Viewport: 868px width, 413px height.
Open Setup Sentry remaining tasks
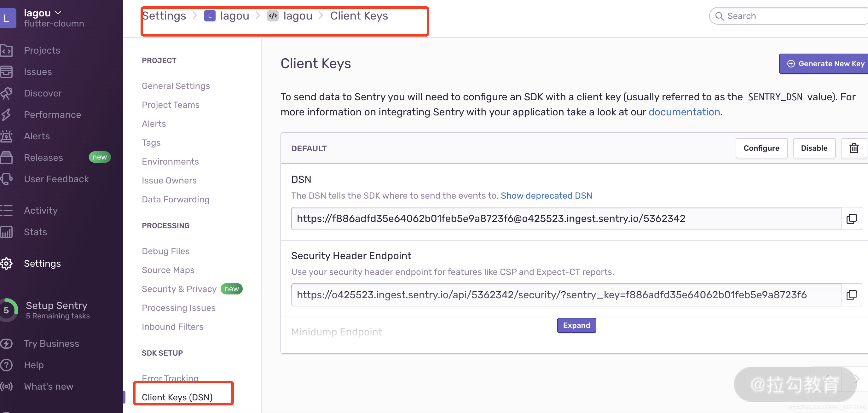(x=58, y=310)
